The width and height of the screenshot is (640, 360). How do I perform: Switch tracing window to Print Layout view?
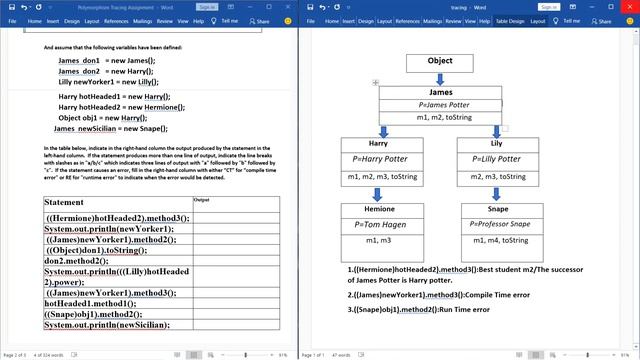536,355
